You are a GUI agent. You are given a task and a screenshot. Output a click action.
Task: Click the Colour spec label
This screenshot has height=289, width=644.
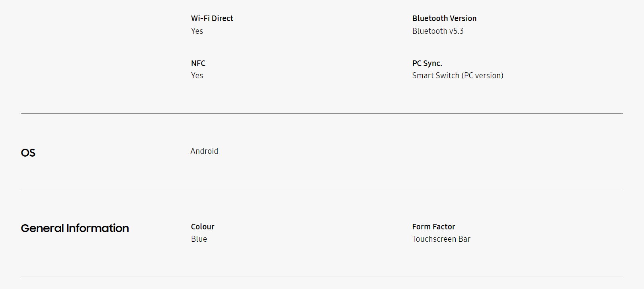[x=203, y=227]
